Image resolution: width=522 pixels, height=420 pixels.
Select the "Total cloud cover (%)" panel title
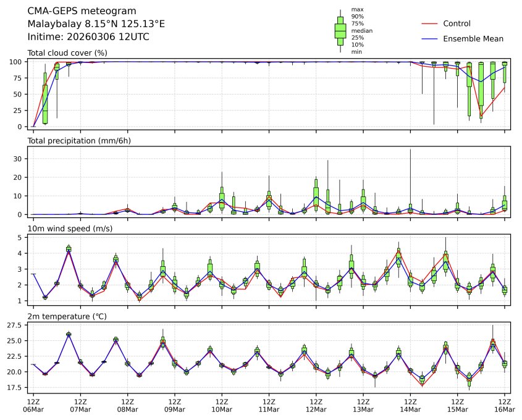[67, 53]
